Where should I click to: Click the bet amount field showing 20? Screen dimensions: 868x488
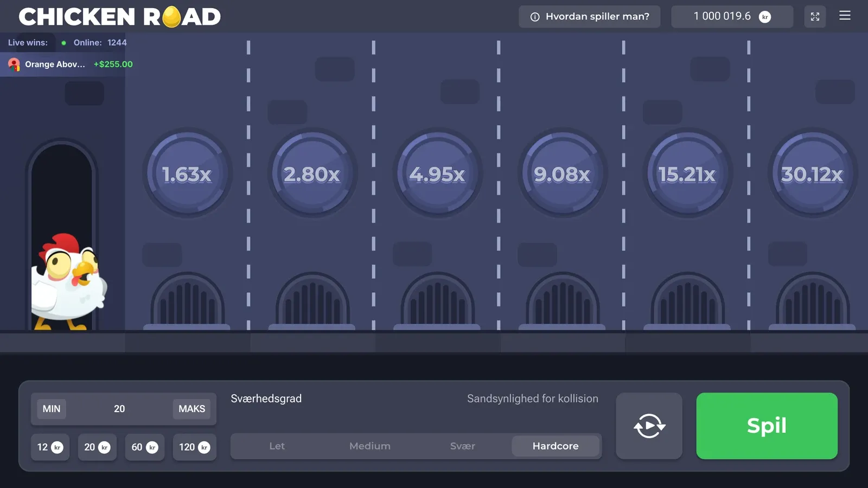[x=119, y=409]
